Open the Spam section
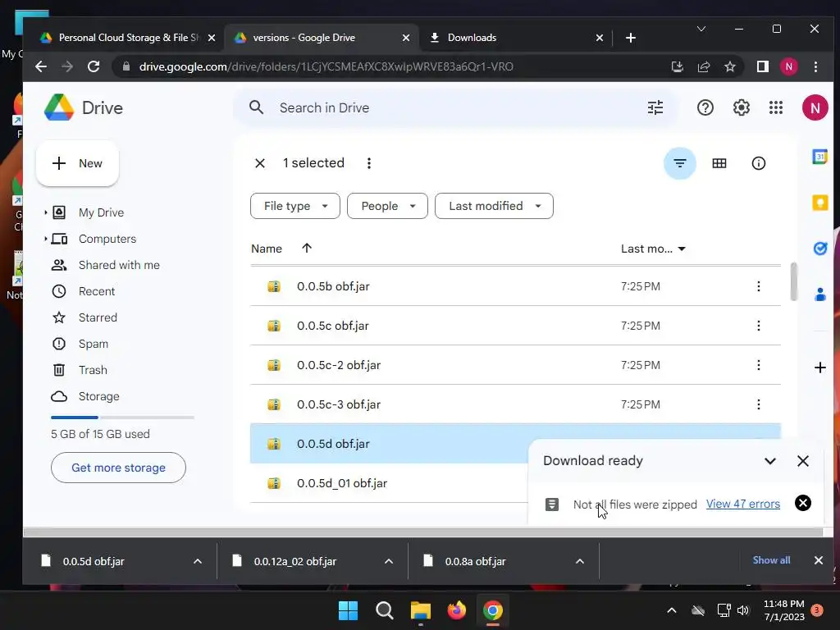The height and width of the screenshot is (630, 840). [x=94, y=344]
